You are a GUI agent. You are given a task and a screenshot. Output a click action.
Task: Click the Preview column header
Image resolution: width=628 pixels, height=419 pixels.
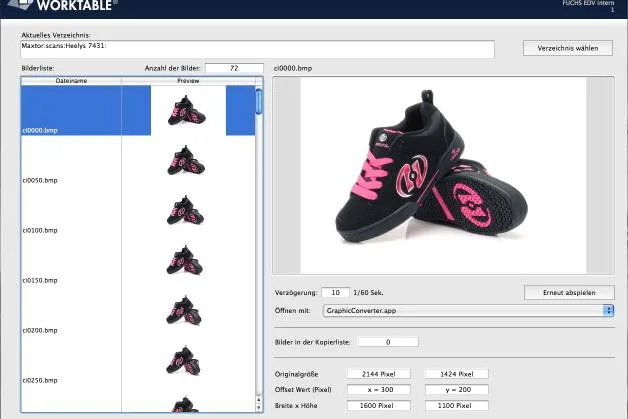(x=188, y=81)
